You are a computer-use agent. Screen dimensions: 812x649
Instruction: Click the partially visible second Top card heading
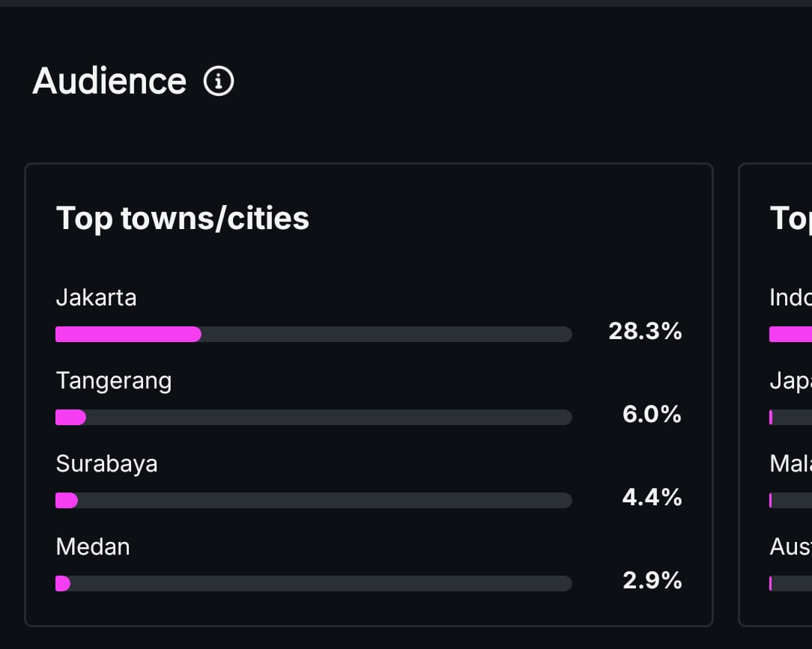click(x=790, y=219)
